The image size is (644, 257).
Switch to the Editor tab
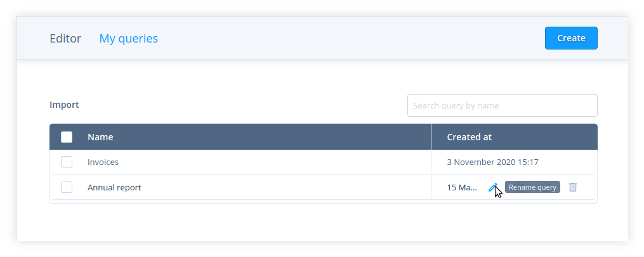(x=65, y=39)
